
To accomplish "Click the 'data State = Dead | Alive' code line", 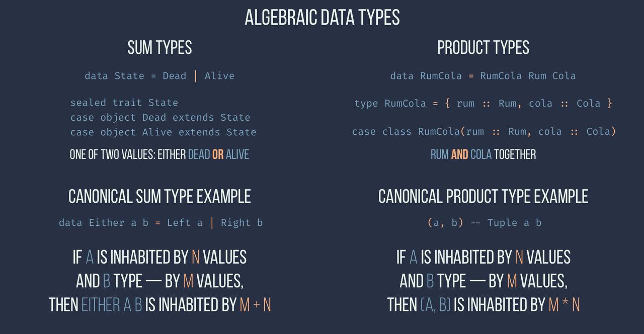I will (159, 76).
